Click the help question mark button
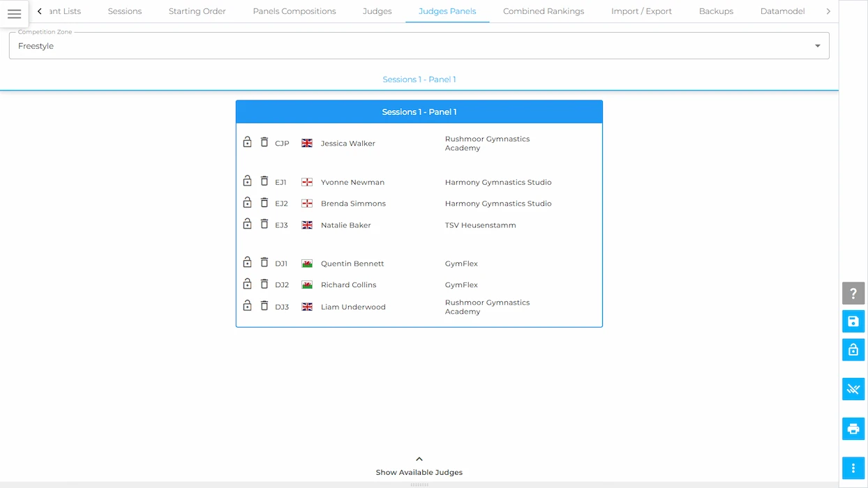Viewport: 868px width, 488px height. [x=853, y=293]
